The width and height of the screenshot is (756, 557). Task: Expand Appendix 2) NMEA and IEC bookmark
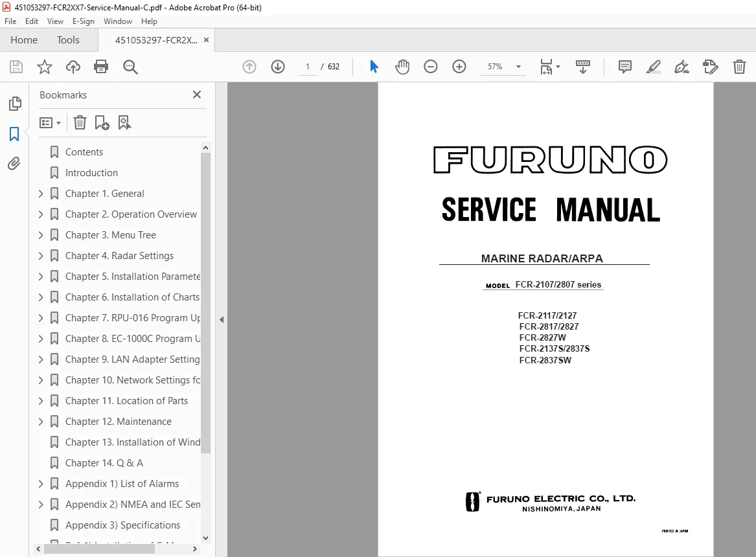[x=41, y=505]
